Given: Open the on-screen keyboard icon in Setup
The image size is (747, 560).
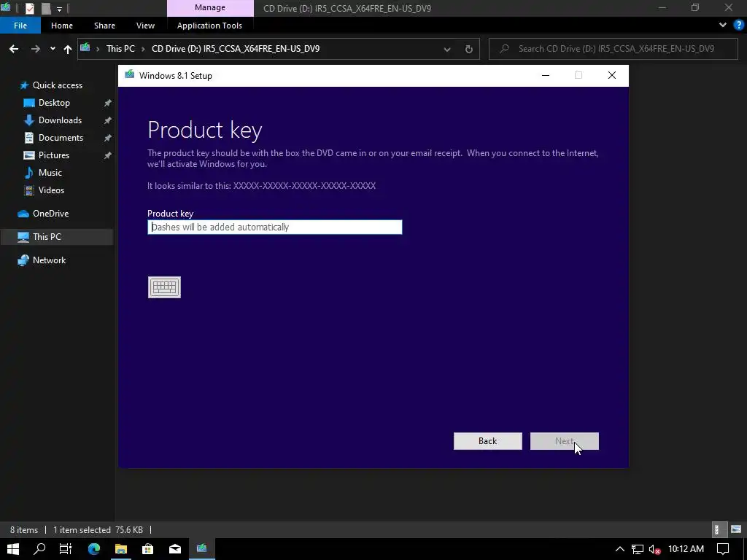Looking at the screenshot, I should [164, 287].
